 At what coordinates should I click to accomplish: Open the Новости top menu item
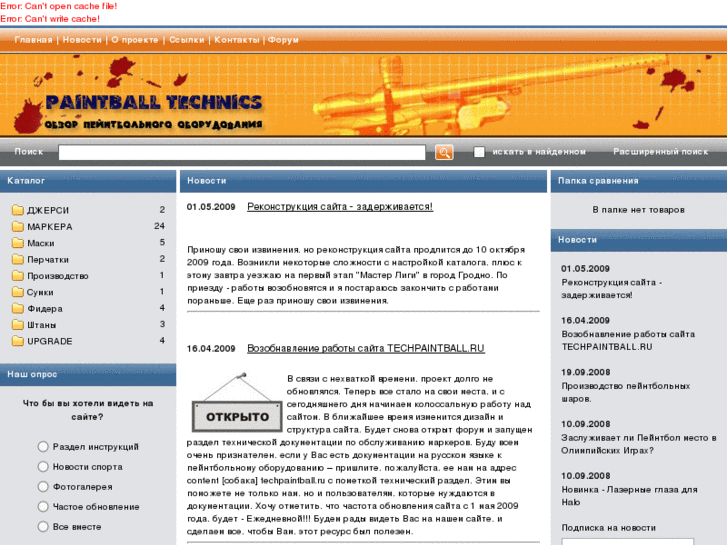coord(82,40)
